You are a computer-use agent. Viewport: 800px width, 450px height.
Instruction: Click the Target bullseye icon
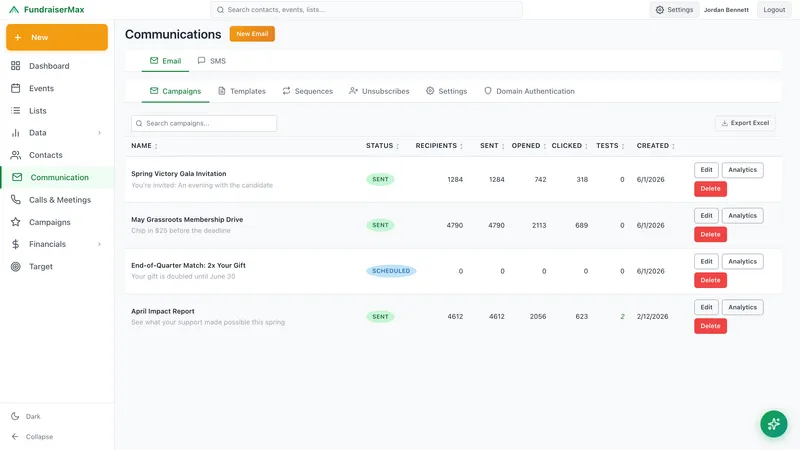(x=16, y=266)
